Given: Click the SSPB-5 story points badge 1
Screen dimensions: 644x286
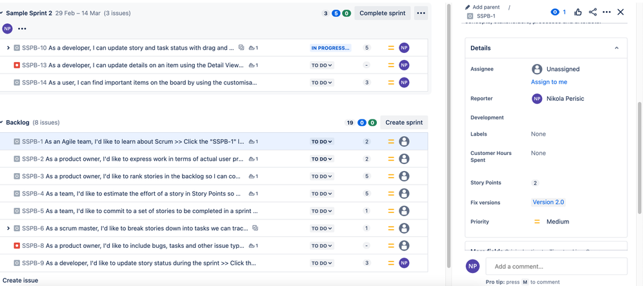Looking at the screenshot, I should [x=367, y=211].
